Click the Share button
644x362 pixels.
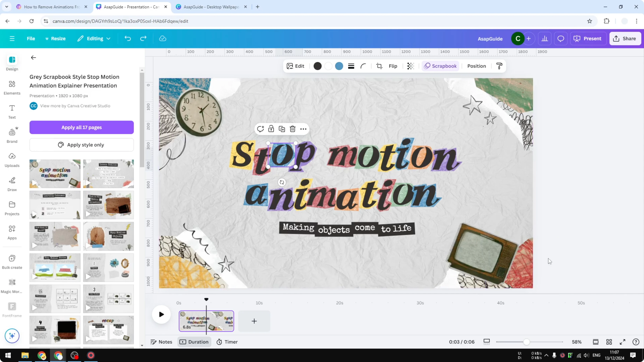(x=625, y=38)
